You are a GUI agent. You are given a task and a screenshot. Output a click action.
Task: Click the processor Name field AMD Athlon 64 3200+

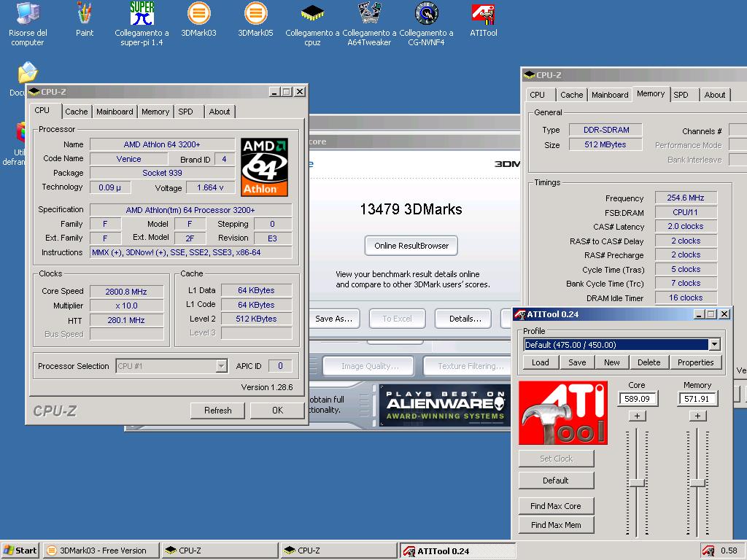click(x=162, y=144)
